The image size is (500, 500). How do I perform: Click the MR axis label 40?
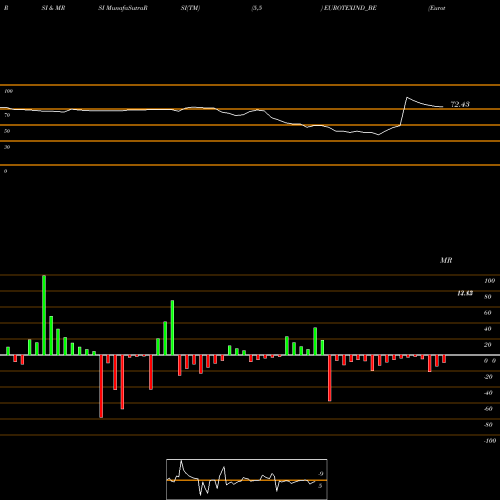pos(488,329)
